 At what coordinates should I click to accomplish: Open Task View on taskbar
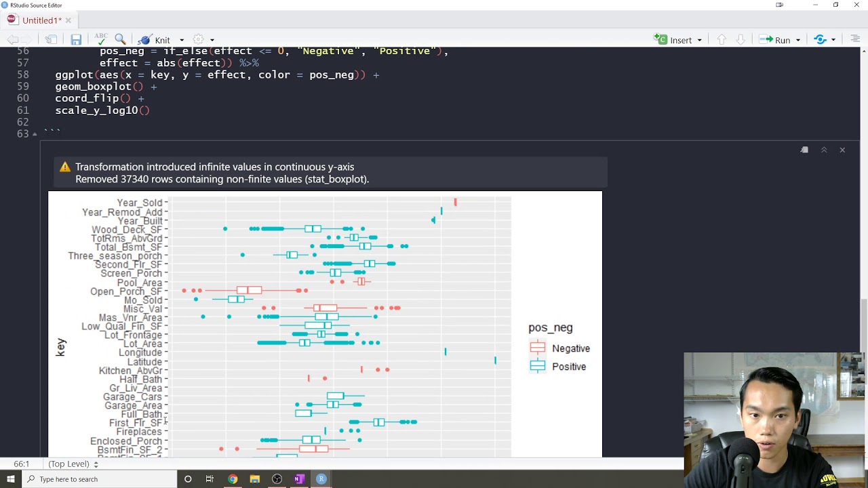click(210, 479)
